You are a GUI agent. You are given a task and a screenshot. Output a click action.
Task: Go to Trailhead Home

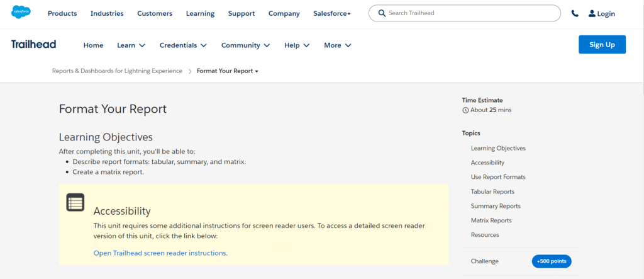coord(93,45)
